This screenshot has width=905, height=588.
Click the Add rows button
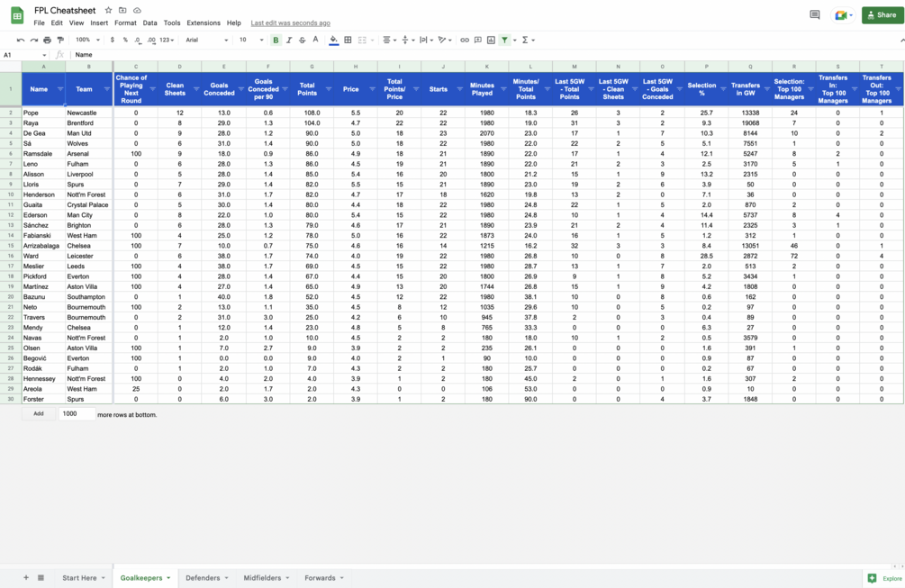[39, 413]
